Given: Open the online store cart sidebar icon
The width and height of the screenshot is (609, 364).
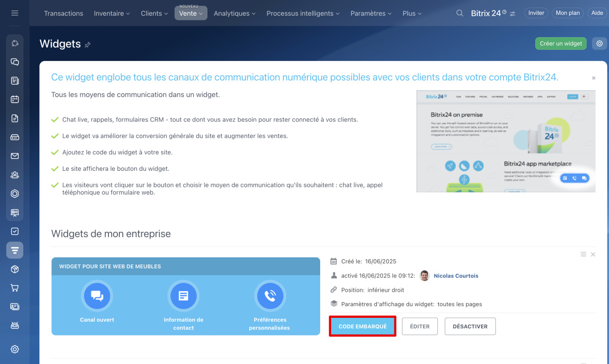Looking at the screenshot, I should pyautogui.click(x=15, y=288).
